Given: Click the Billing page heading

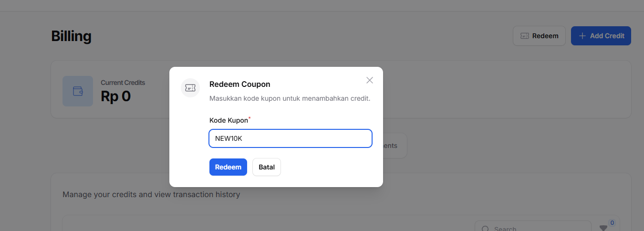Looking at the screenshot, I should coord(71,36).
